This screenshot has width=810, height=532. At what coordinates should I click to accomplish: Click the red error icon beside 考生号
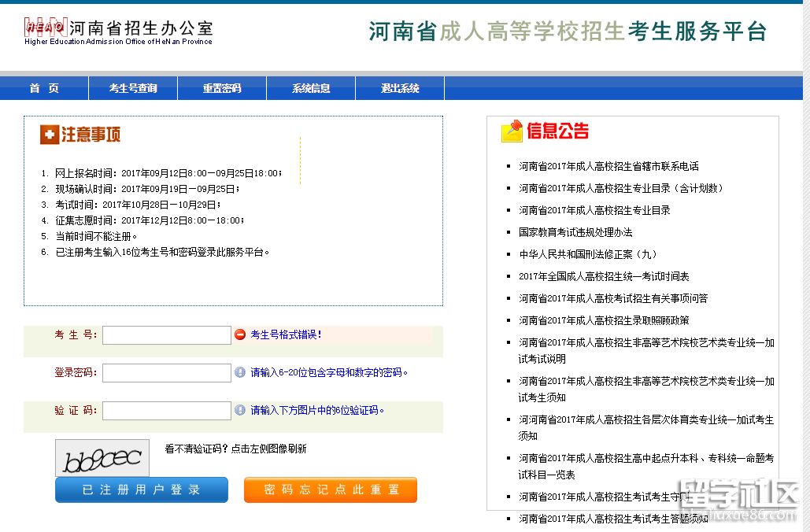point(240,334)
